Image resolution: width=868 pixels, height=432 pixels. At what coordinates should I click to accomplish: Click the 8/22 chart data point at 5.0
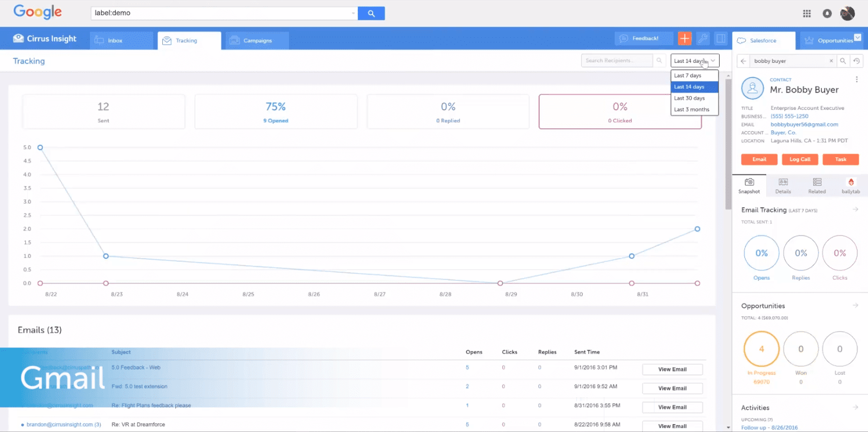40,147
